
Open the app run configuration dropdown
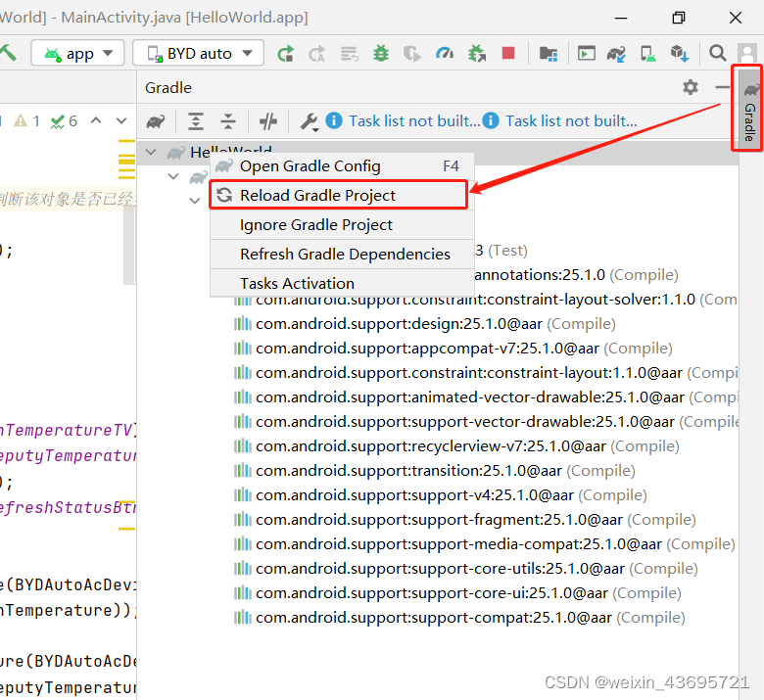pyautogui.click(x=78, y=53)
